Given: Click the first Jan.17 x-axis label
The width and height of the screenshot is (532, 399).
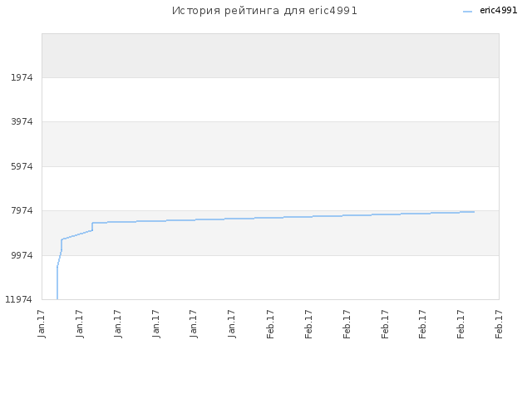Looking at the screenshot, I should pos(42,323).
